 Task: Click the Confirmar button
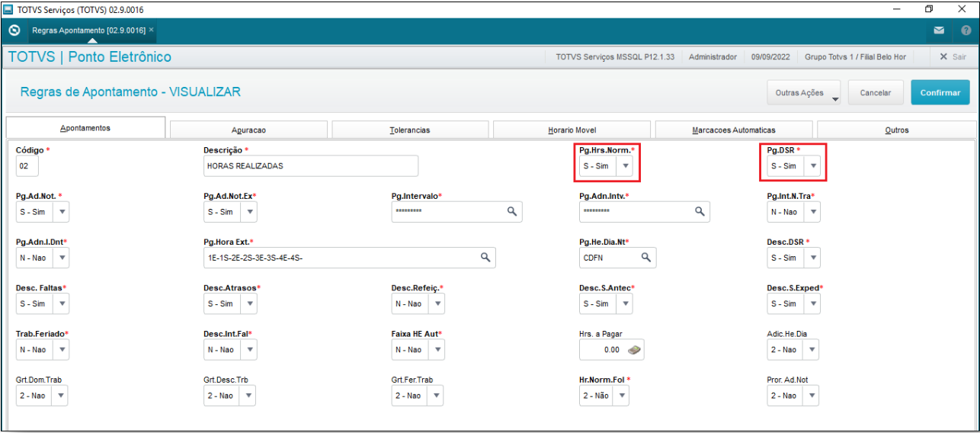click(x=940, y=93)
